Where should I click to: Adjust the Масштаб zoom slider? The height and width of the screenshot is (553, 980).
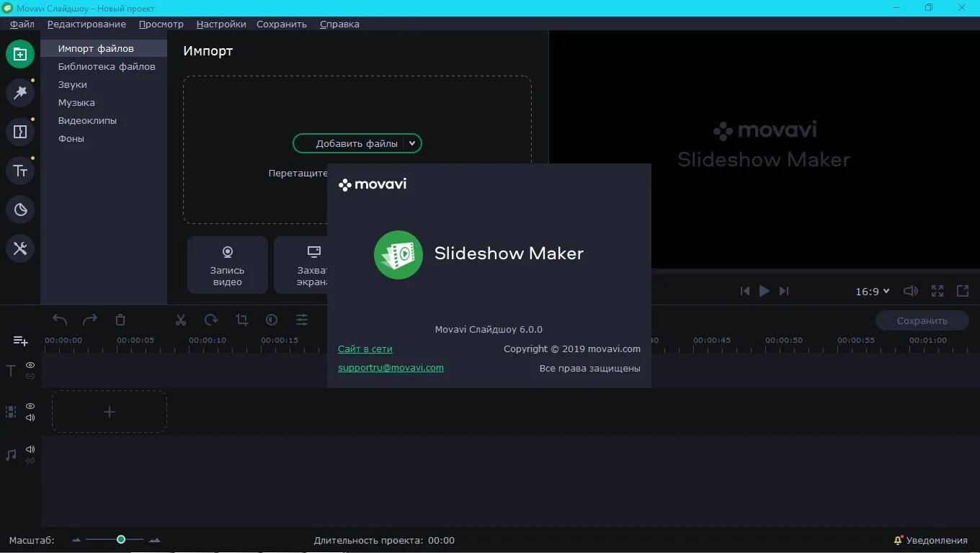pyautogui.click(x=121, y=539)
